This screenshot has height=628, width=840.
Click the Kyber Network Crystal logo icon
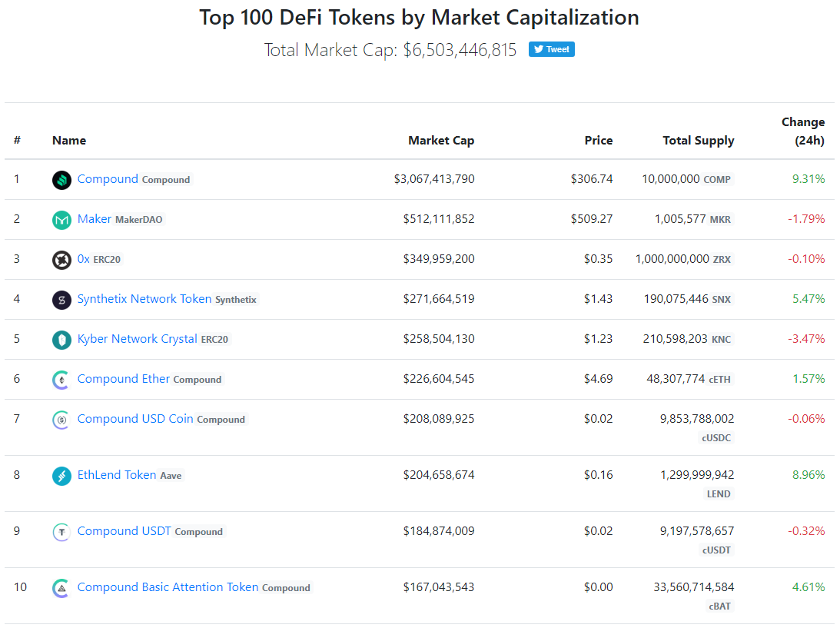click(x=61, y=340)
